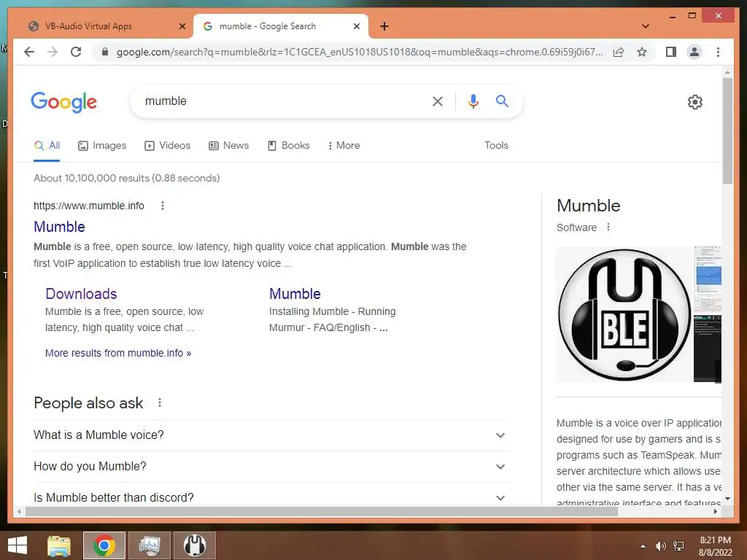The image size is (747, 560).
Task: Click the volume speaker tray icon
Action: coord(660,546)
